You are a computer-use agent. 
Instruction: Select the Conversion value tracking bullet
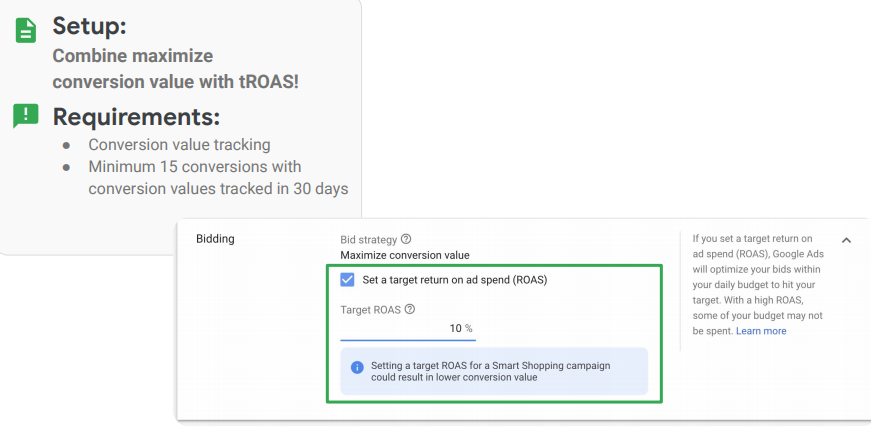point(179,145)
